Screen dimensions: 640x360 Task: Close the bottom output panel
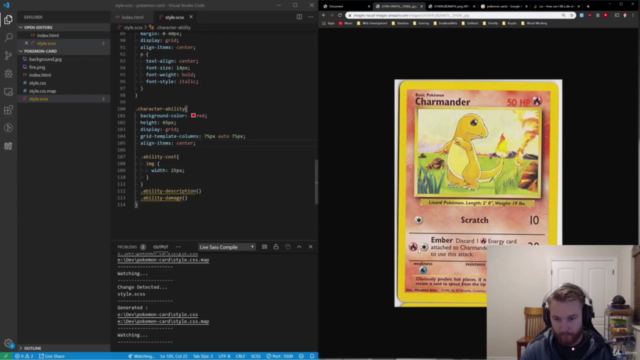(311, 247)
